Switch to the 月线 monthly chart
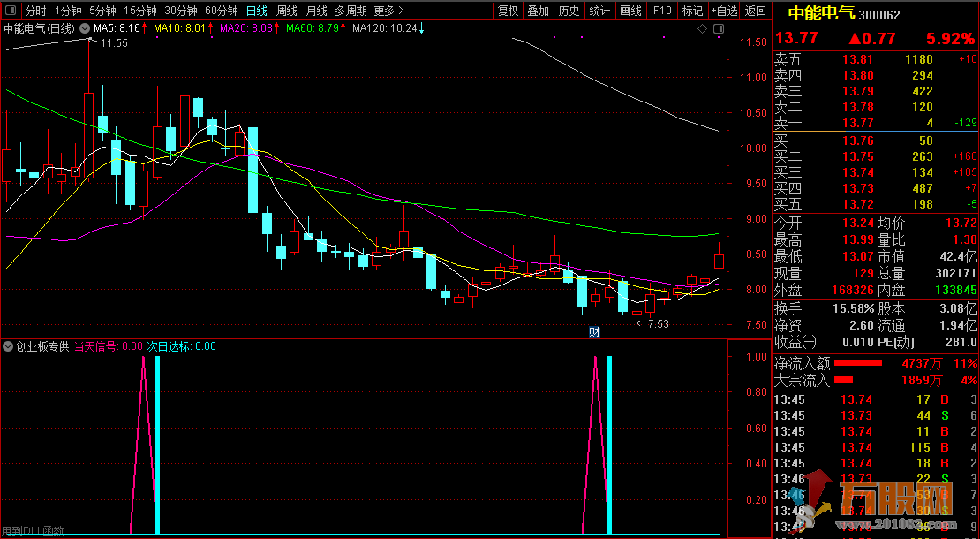This screenshot has height=539, width=980. [x=316, y=11]
